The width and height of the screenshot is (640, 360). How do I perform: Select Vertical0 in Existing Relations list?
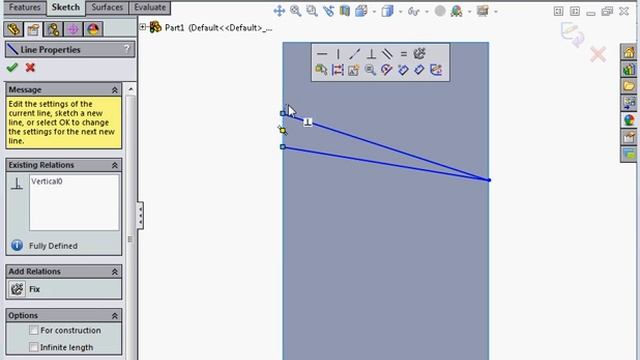pyautogui.click(x=47, y=181)
